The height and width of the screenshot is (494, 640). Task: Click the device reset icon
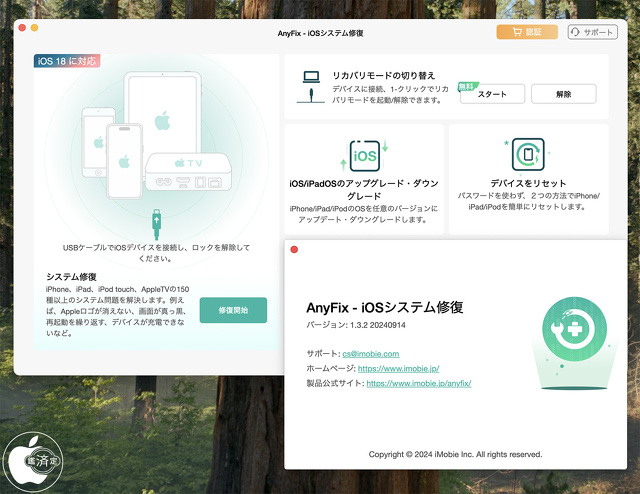528,154
